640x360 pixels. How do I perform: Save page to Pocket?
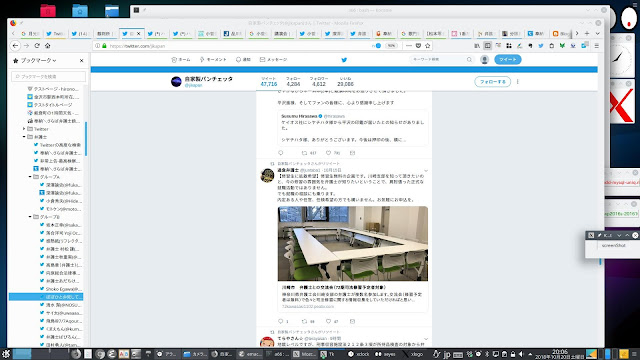pyautogui.click(x=418, y=46)
